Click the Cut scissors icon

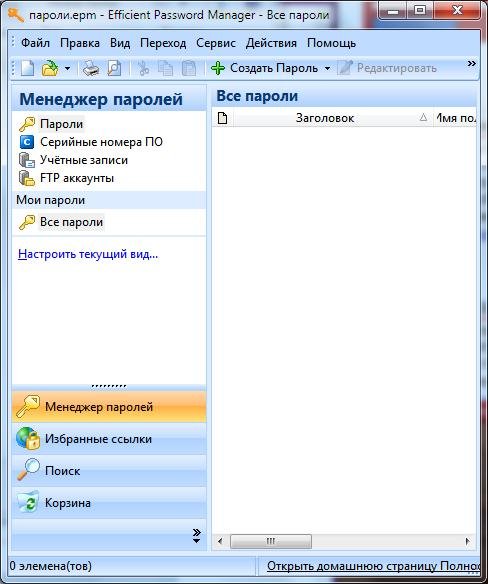pos(143,69)
